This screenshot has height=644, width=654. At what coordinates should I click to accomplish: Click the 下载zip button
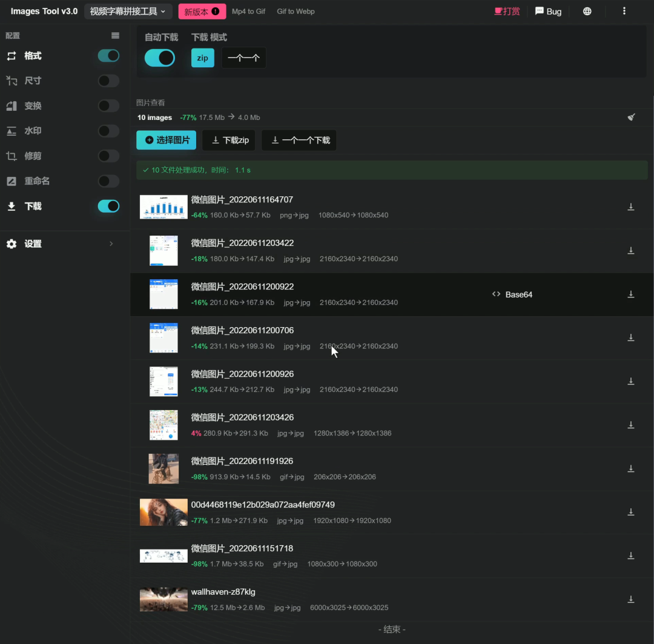(229, 140)
